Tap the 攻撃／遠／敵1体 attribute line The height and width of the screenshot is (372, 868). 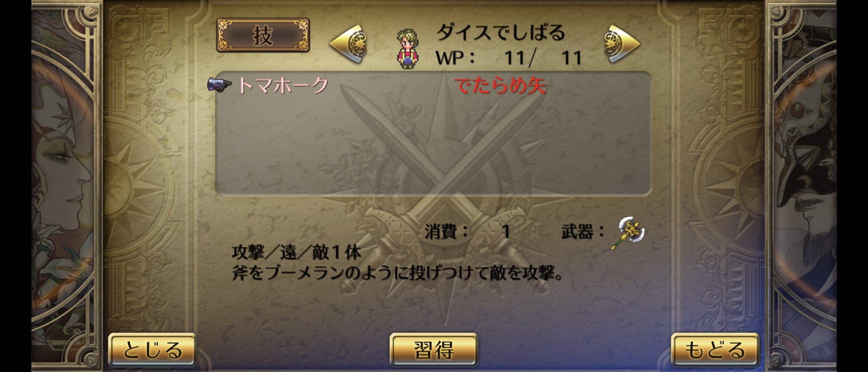tap(296, 252)
